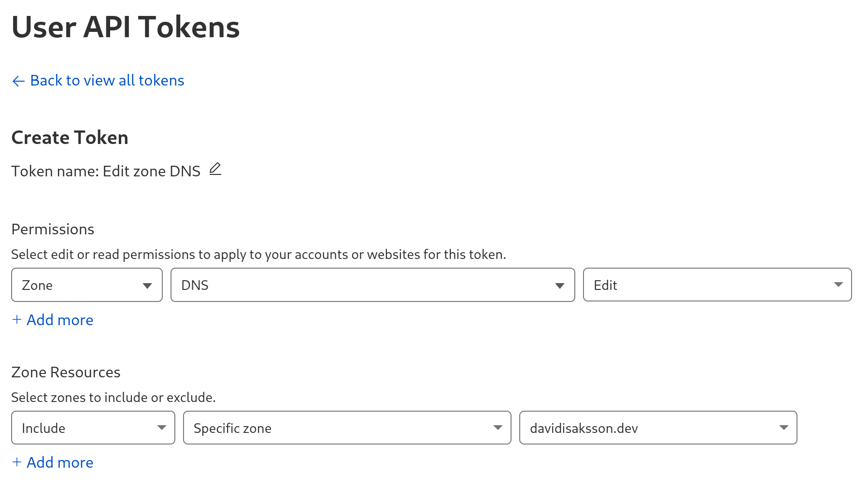Expand the Specific zone dropdown
The image size is (868, 488).
point(347,428)
